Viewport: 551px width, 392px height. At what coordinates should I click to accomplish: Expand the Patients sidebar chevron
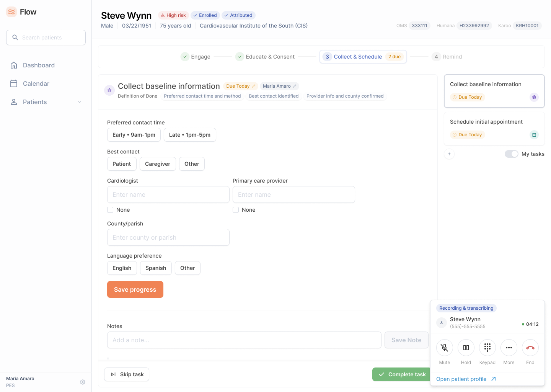[x=80, y=102]
